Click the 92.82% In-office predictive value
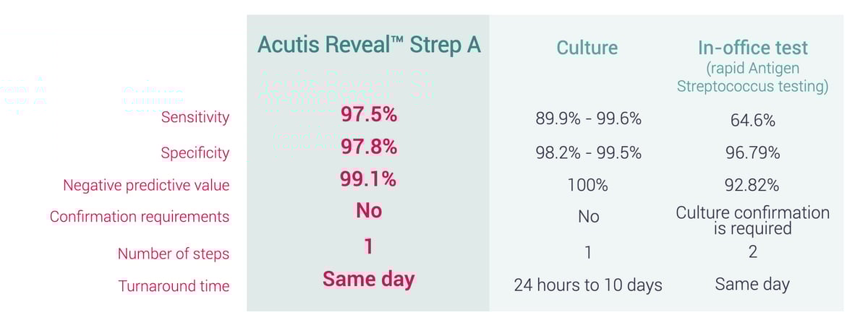This screenshot has width=868, height=328. pyautogui.click(x=752, y=185)
